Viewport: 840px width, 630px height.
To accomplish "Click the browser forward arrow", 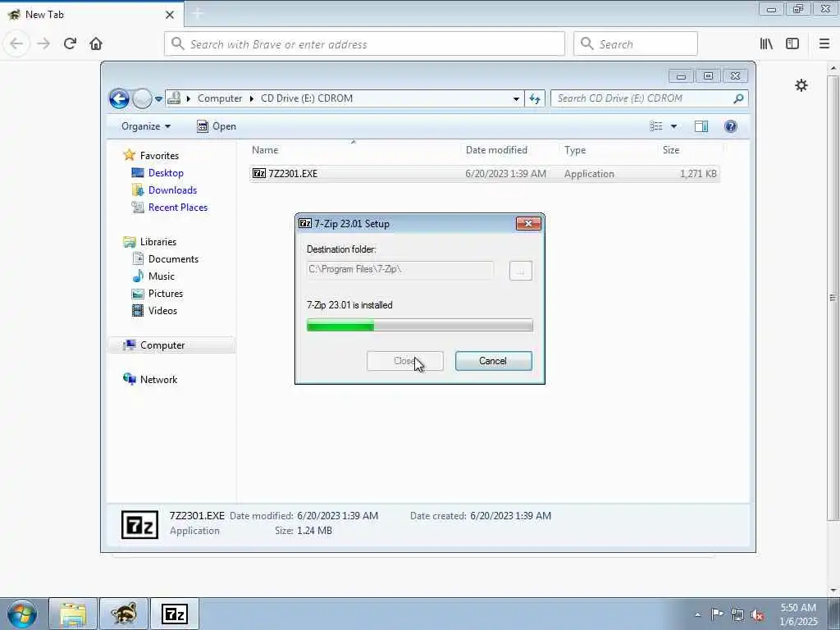I will [x=43, y=43].
